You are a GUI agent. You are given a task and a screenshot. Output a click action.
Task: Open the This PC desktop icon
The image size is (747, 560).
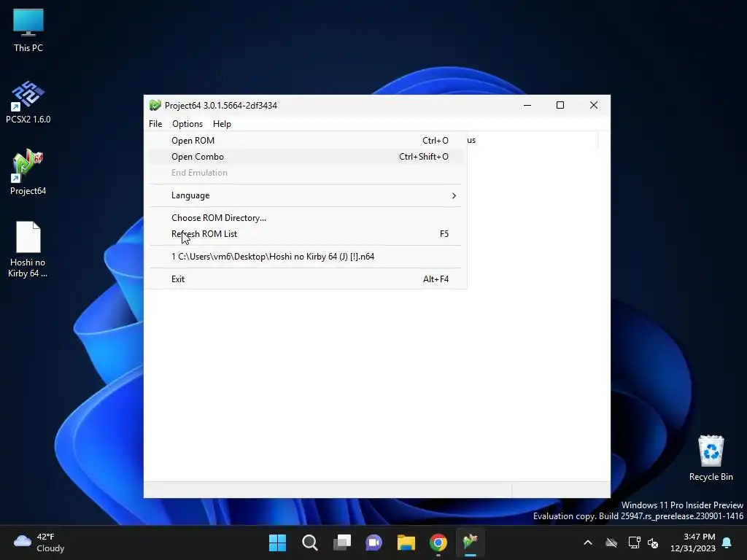(28, 31)
